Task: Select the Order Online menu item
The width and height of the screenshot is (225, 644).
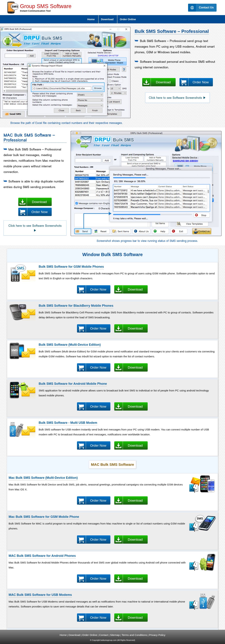Action: pos(128,19)
